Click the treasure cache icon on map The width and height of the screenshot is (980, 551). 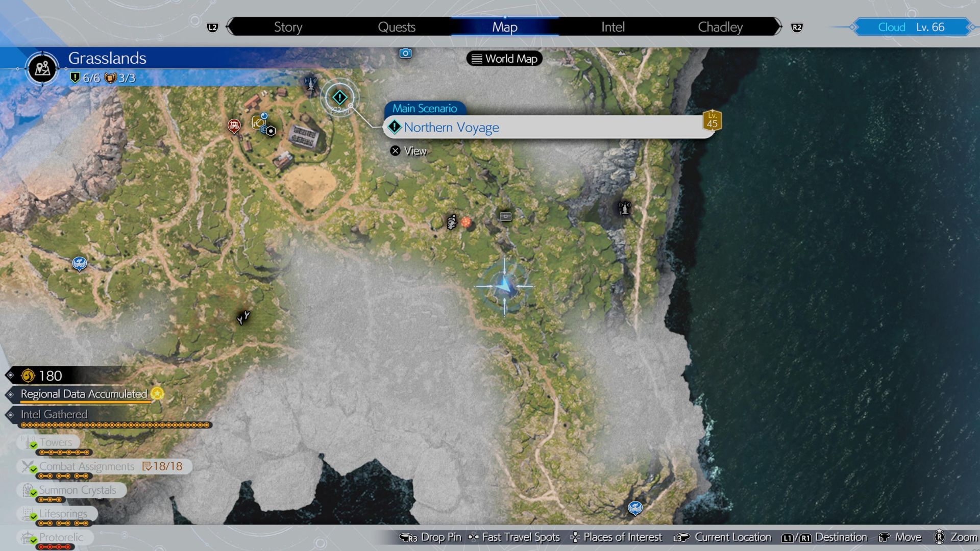pos(505,216)
